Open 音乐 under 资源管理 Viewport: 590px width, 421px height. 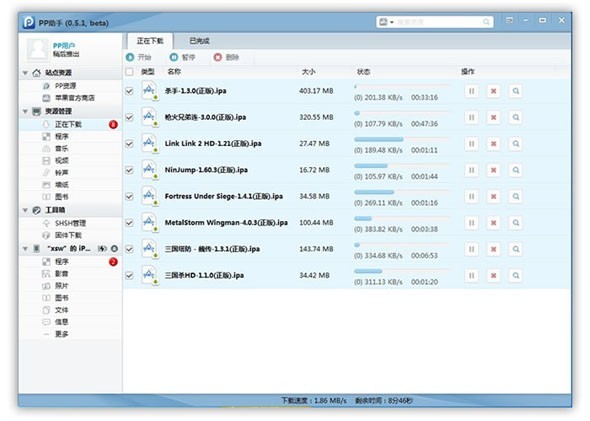tap(62, 149)
